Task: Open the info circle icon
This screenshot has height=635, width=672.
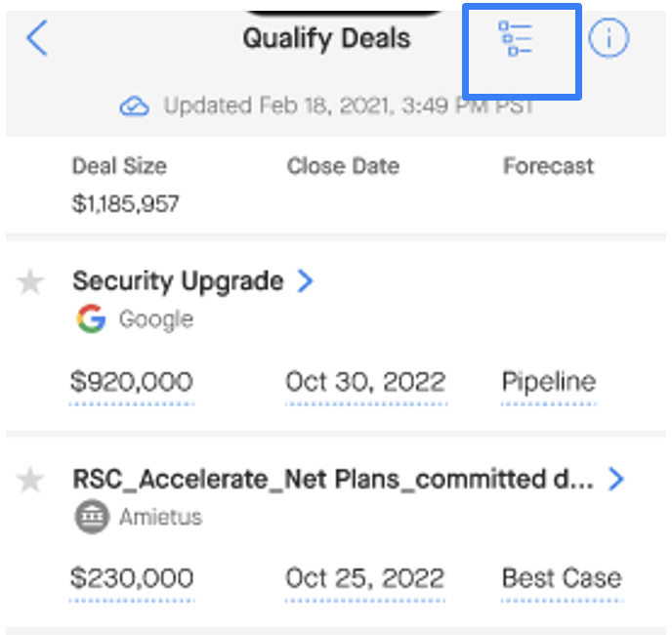Action: pos(609,38)
